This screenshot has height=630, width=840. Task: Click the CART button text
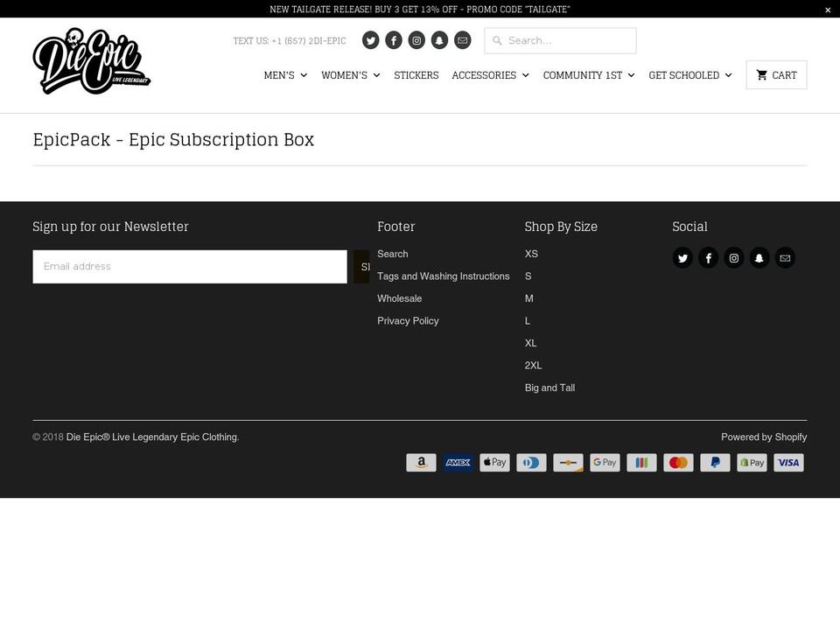[784, 75]
